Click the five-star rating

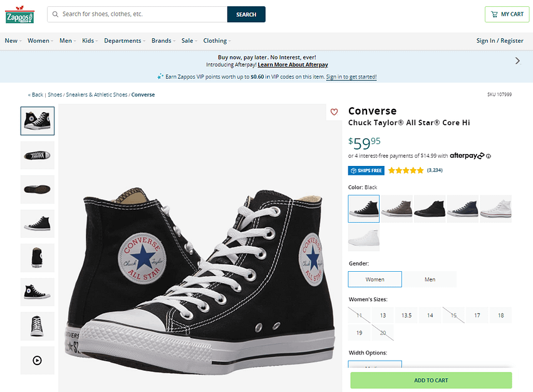[405, 170]
